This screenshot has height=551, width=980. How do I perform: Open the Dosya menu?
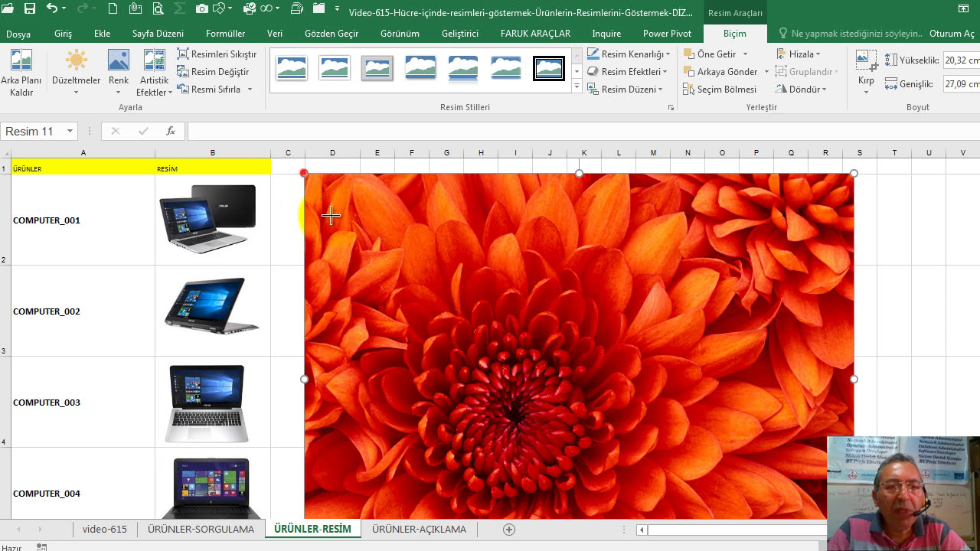click(18, 34)
